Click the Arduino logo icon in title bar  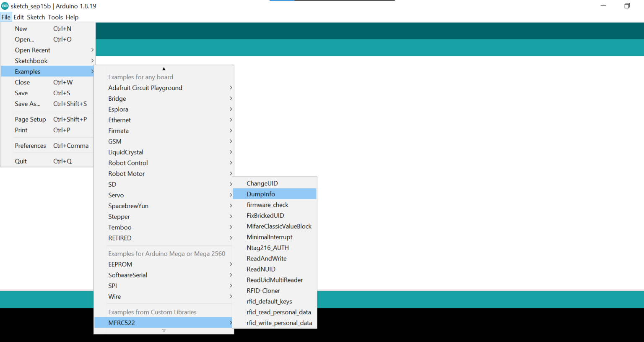5,6
